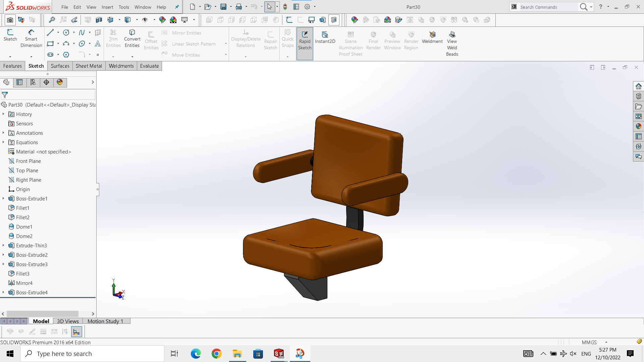Viewport: 644px width, 362px height.
Task: Toggle Rapid Sketch mode
Action: pos(305,44)
